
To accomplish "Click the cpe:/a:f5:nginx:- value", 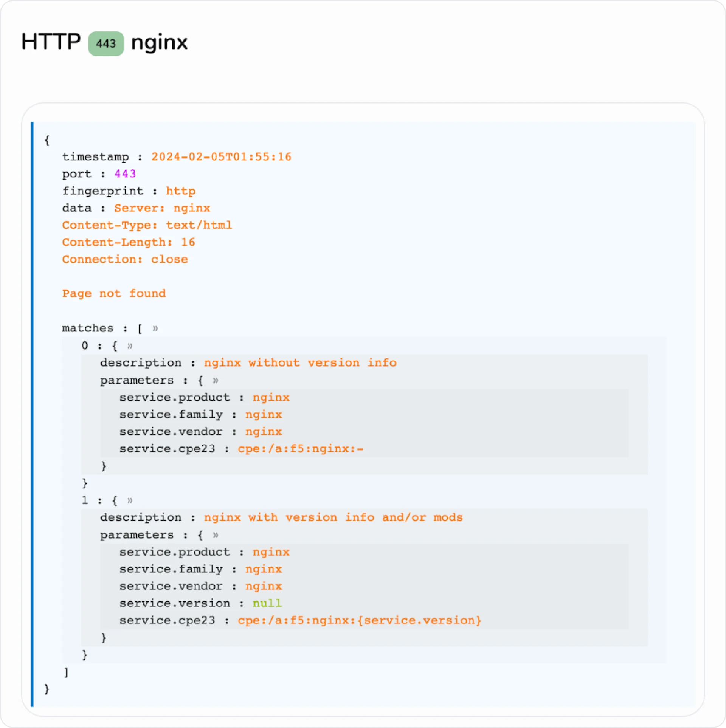I will [x=301, y=449].
